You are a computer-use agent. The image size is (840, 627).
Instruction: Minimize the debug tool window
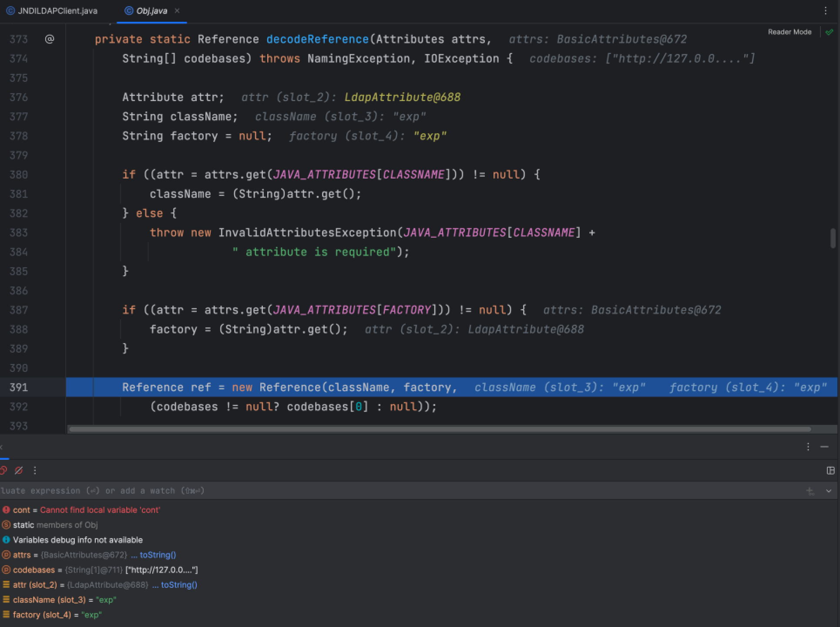coord(824,447)
